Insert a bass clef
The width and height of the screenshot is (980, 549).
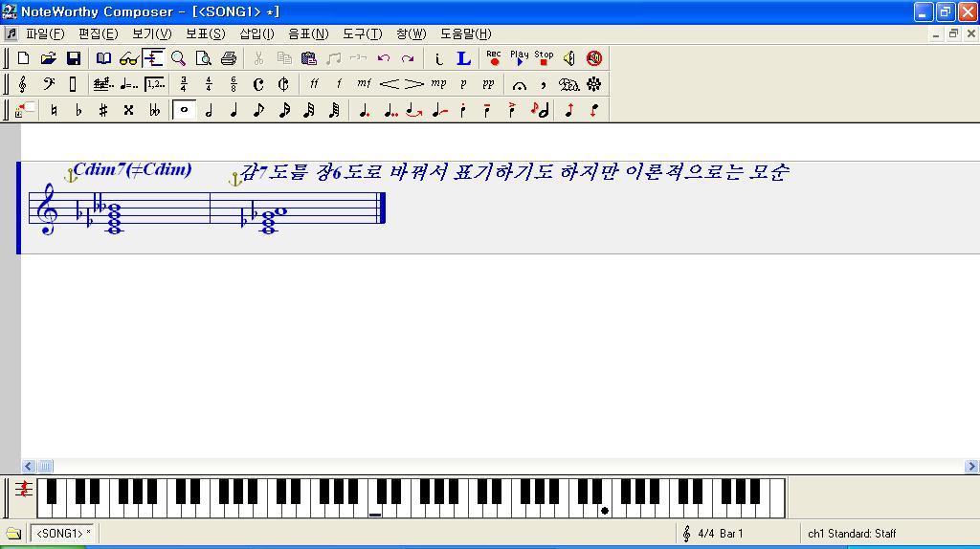48,84
